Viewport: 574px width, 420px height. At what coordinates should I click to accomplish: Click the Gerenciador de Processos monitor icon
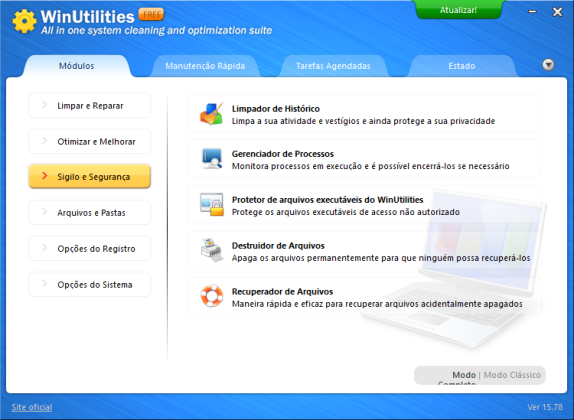click(x=212, y=159)
